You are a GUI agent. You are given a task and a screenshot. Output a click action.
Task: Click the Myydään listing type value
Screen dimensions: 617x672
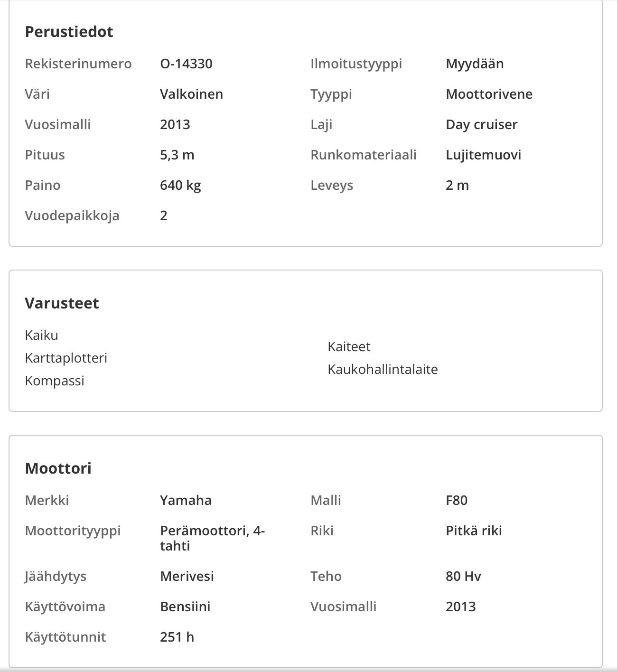[x=475, y=64]
